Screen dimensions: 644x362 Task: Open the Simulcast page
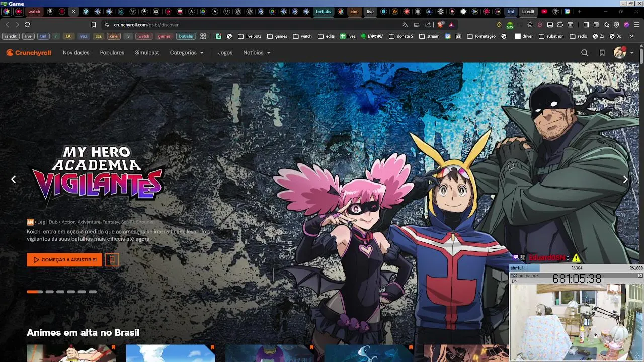[x=147, y=53]
